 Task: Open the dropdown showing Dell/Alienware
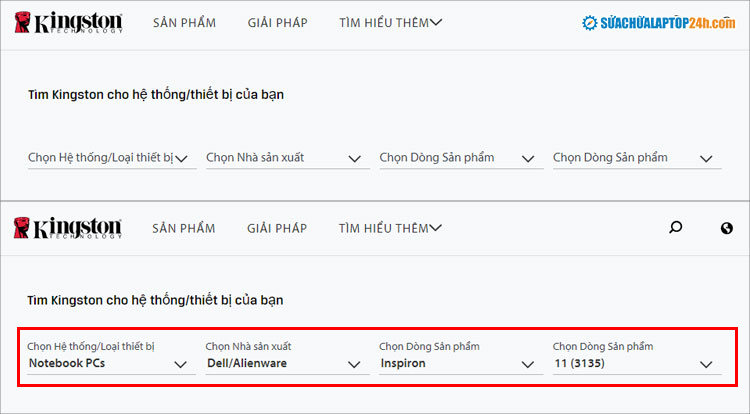click(287, 357)
